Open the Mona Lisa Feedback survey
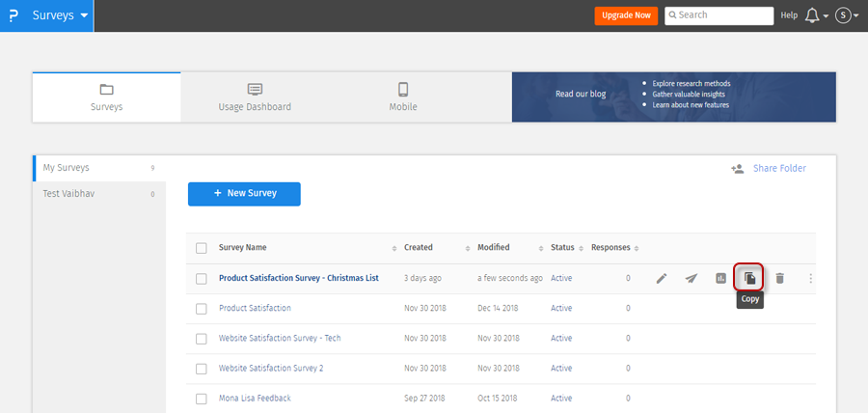Viewport: 868px width, 413px height. coord(256,399)
